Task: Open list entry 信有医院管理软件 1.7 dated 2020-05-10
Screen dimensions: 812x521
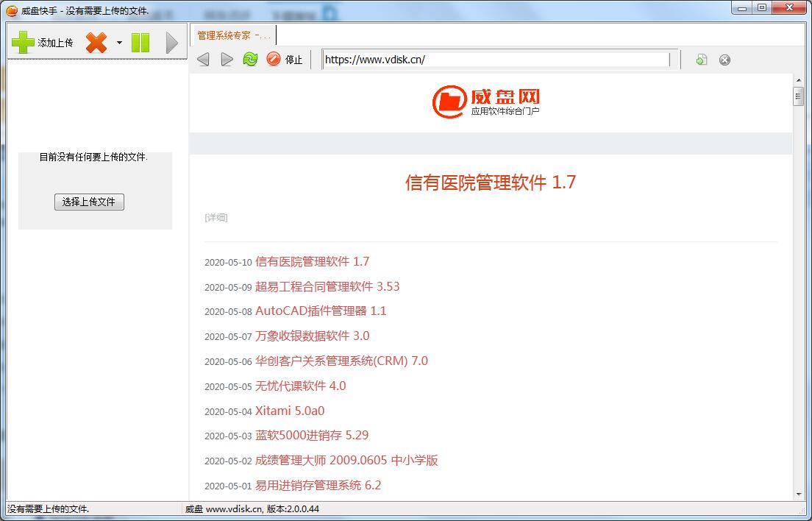Action: [x=313, y=261]
